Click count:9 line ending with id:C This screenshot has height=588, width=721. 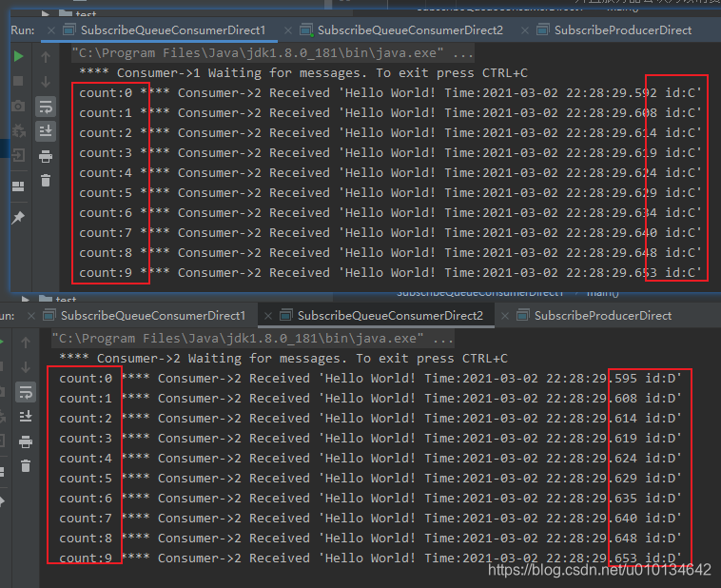tap(390, 273)
